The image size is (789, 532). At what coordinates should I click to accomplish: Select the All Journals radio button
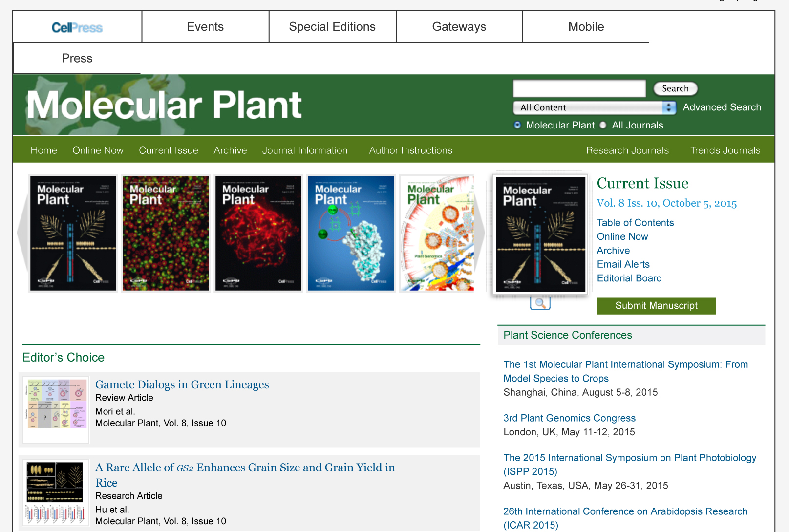tap(603, 125)
